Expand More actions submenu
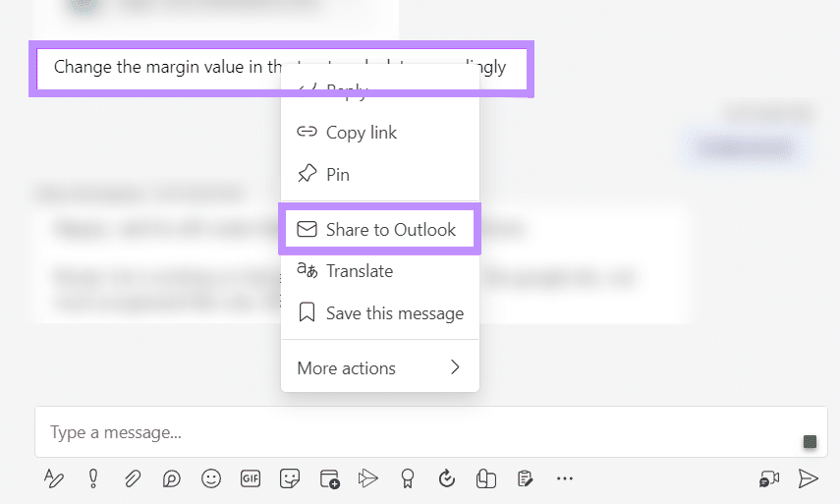Viewport: 840px width, 504px height. click(380, 368)
